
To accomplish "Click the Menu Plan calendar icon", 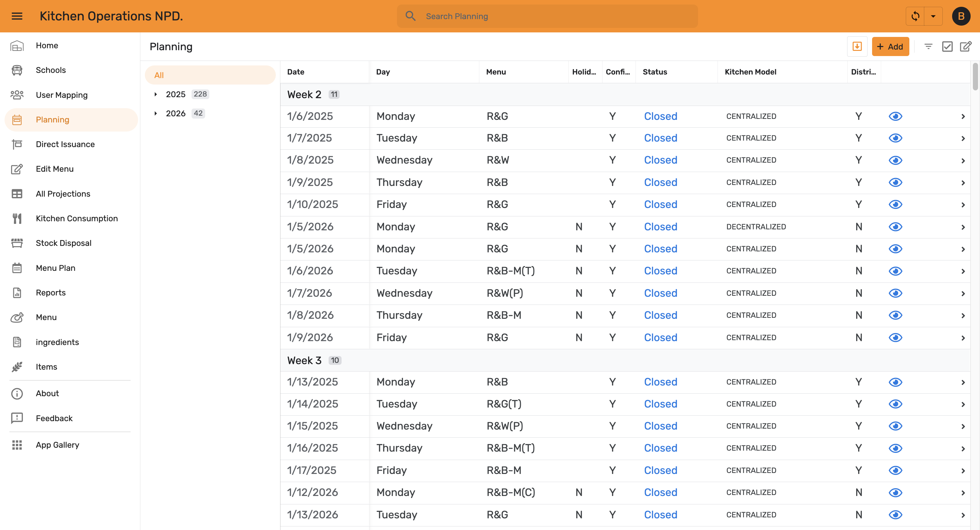I will click(17, 268).
